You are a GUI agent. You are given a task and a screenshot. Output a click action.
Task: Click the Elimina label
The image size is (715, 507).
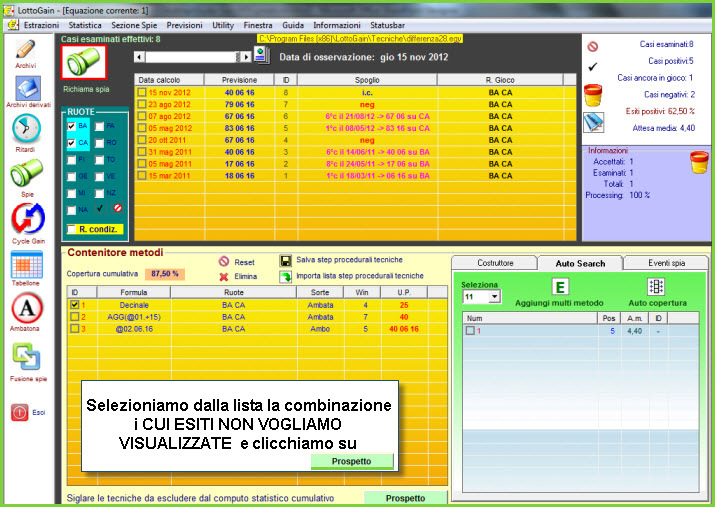(x=245, y=276)
